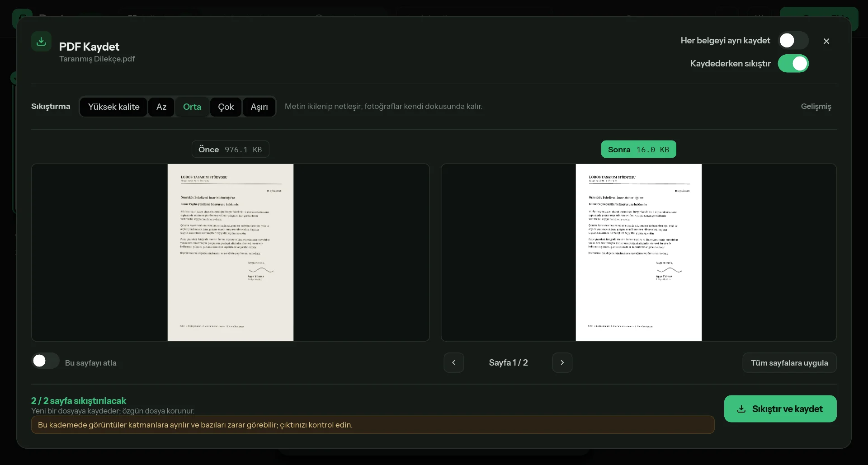Image resolution: width=868 pixels, height=465 pixels.
Task: Choose the Orta compression level
Action: pos(192,107)
